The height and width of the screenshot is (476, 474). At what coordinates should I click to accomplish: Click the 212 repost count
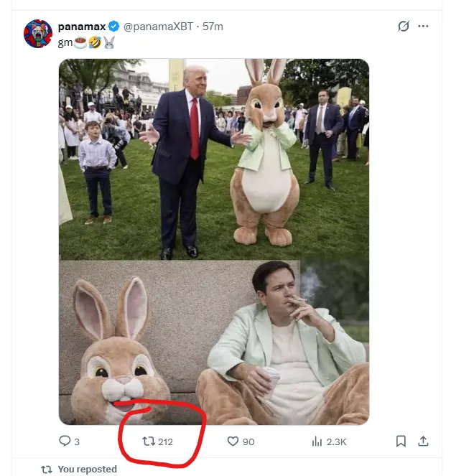(165, 442)
